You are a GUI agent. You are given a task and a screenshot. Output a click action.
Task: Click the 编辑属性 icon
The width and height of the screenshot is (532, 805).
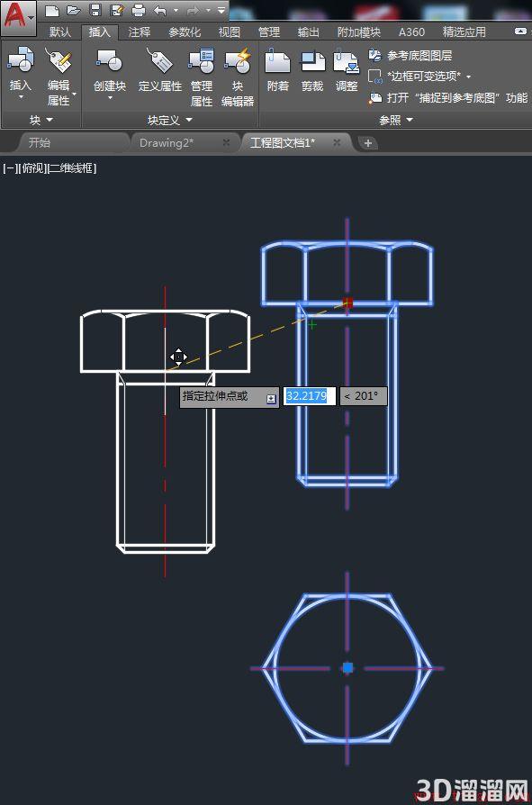(58, 60)
